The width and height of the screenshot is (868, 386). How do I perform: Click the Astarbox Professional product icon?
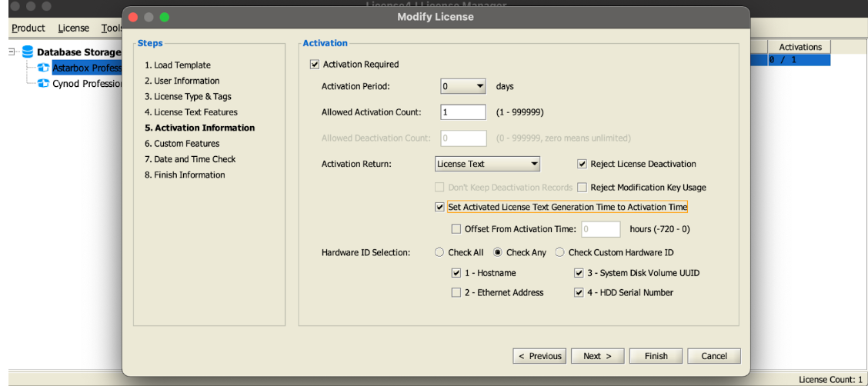point(44,68)
